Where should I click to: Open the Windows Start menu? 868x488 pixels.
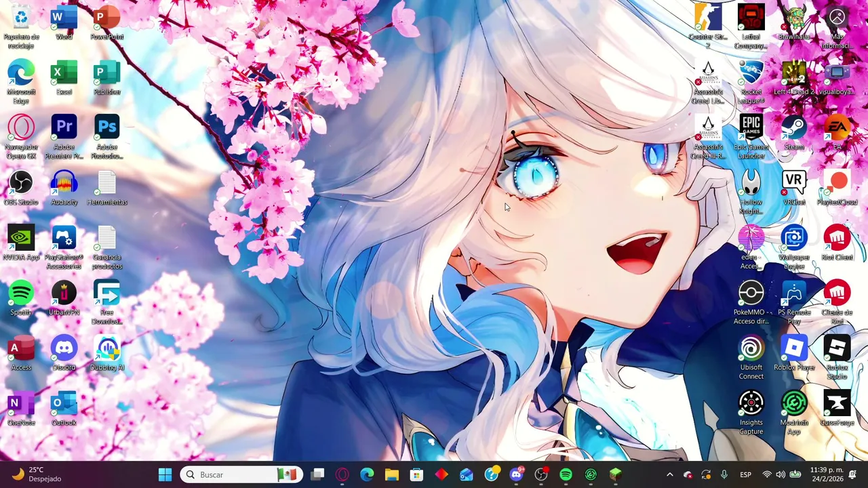(x=165, y=474)
